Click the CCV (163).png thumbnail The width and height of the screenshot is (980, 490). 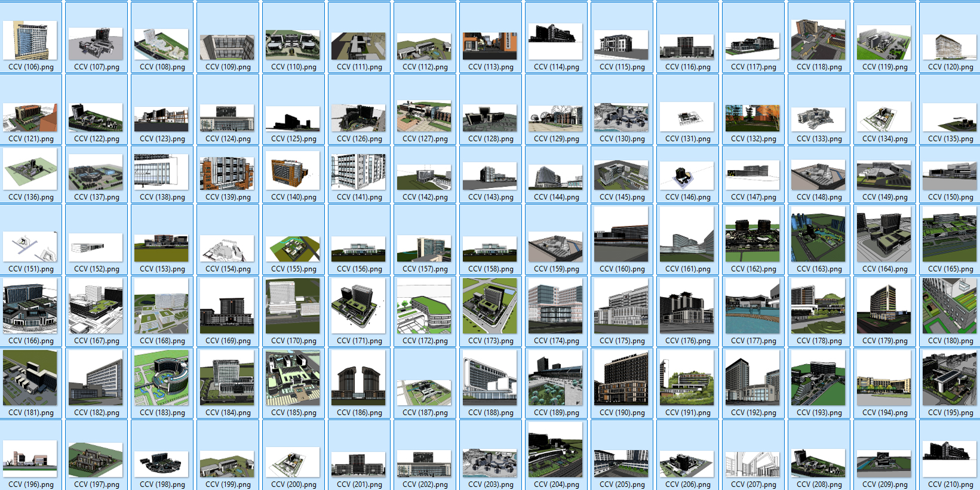pos(818,235)
